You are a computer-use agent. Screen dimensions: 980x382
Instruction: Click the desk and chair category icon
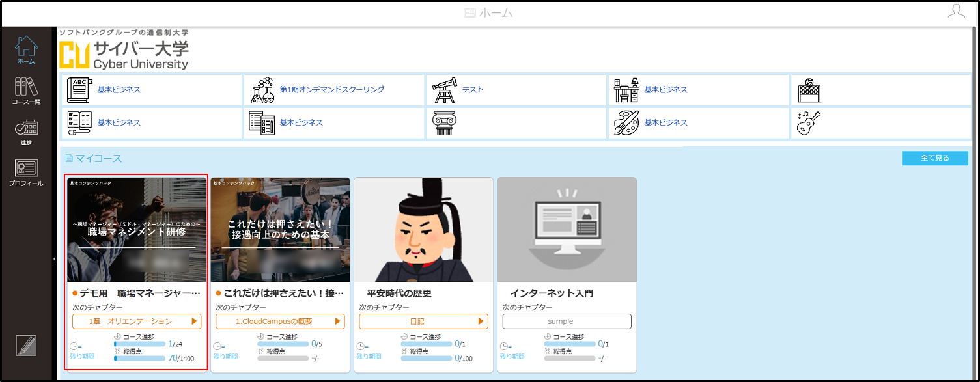pos(626,90)
